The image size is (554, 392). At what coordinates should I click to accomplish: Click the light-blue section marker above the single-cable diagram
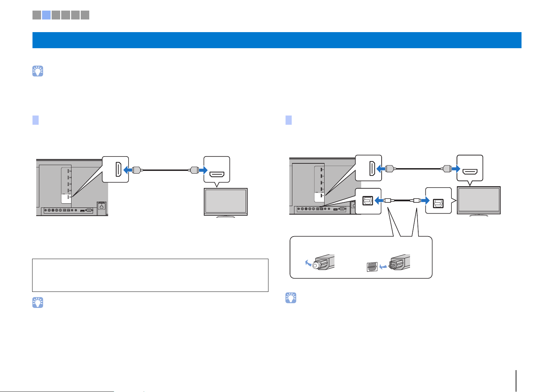36,120
